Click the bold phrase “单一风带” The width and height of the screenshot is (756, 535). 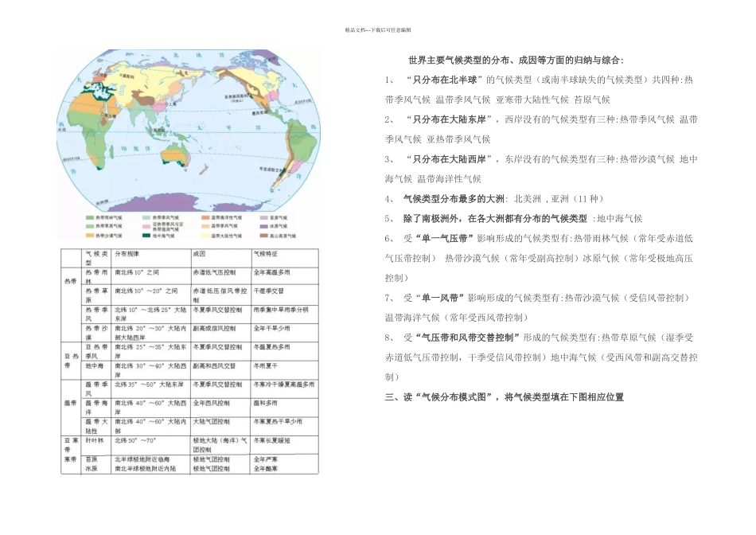pos(440,298)
